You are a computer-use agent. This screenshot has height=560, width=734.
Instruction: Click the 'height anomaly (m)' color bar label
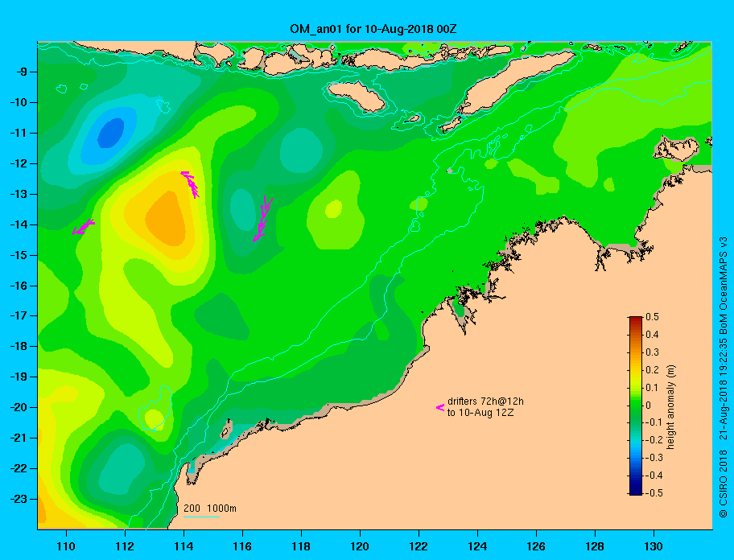pos(670,407)
